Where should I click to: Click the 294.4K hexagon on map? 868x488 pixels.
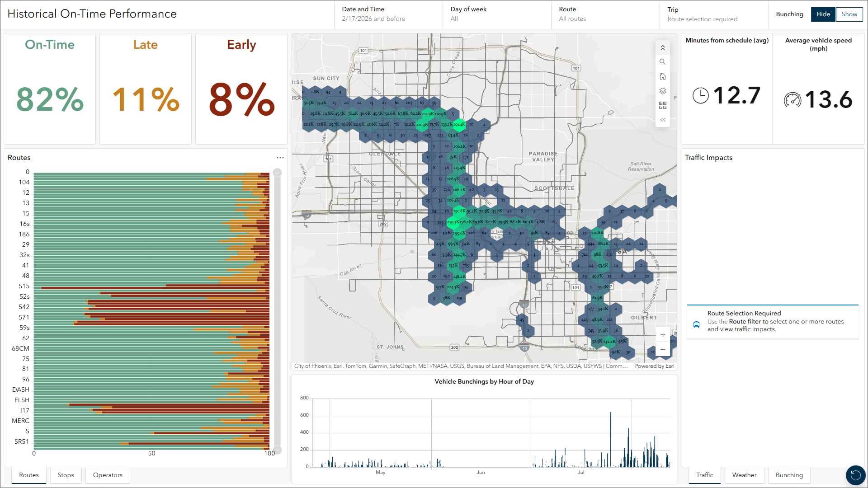click(459, 124)
